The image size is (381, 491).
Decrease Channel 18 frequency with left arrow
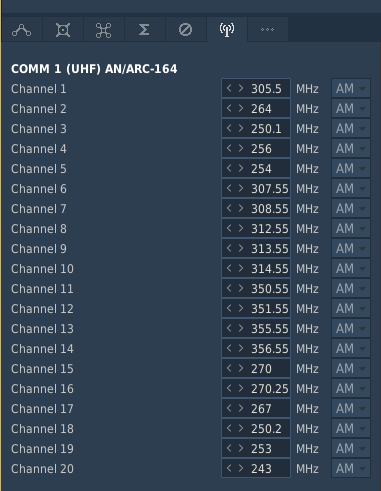pos(229,428)
